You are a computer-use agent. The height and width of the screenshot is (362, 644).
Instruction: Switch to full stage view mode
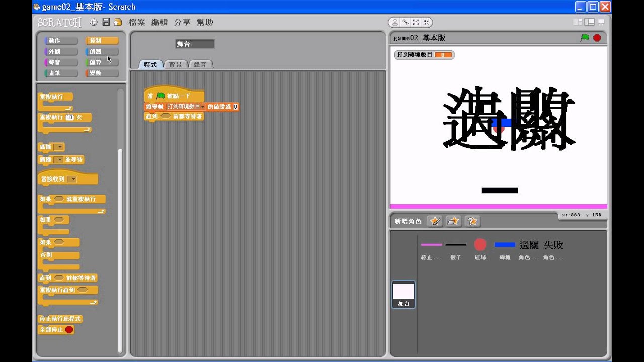(x=589, y=22)
